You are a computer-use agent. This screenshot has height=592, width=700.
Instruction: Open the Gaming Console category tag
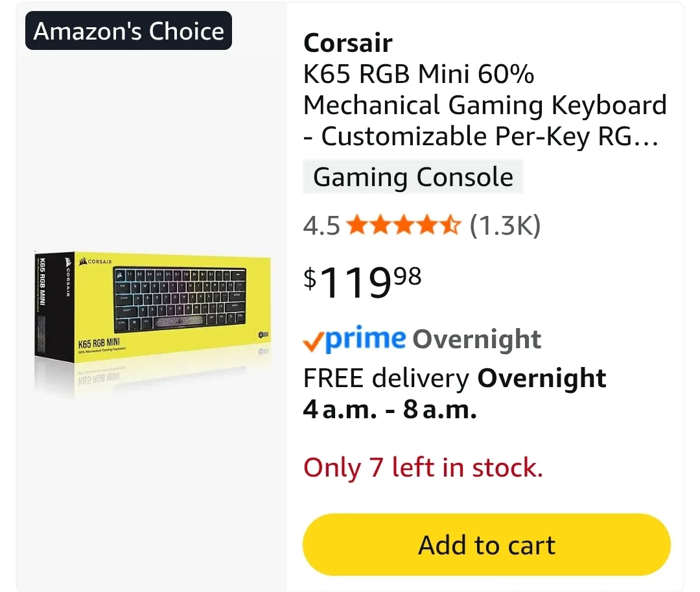(x=413, y=176)
